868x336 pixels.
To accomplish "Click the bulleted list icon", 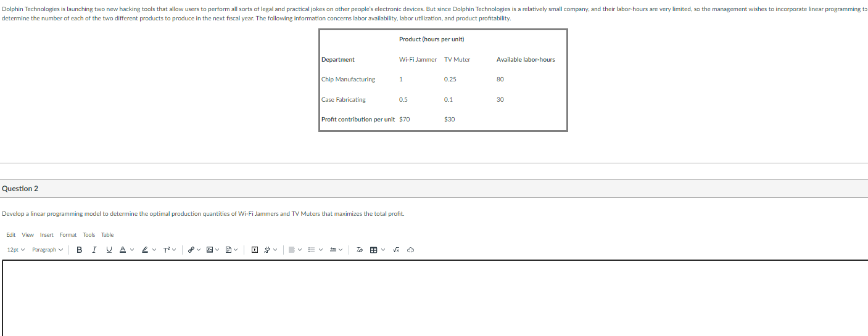I will 312,250.
